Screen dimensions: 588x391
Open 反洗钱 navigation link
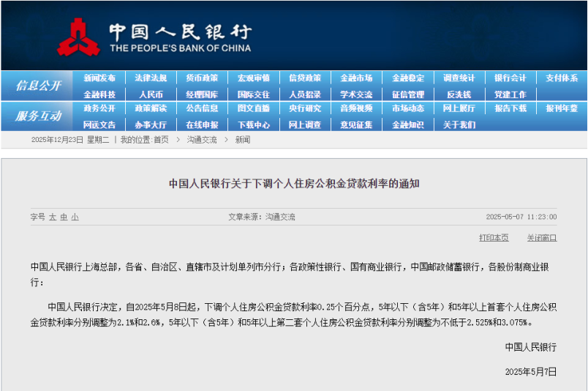coord(459,94)
